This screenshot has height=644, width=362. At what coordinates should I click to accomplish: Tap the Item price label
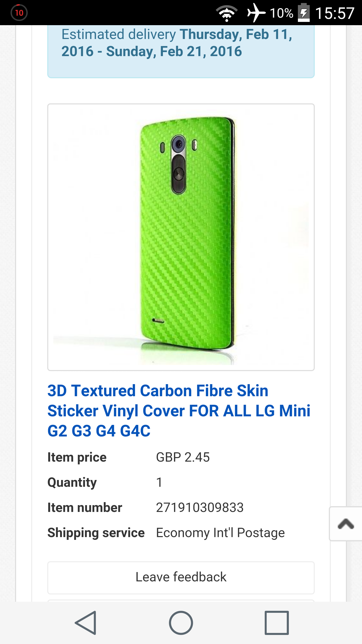click(77, 457)
